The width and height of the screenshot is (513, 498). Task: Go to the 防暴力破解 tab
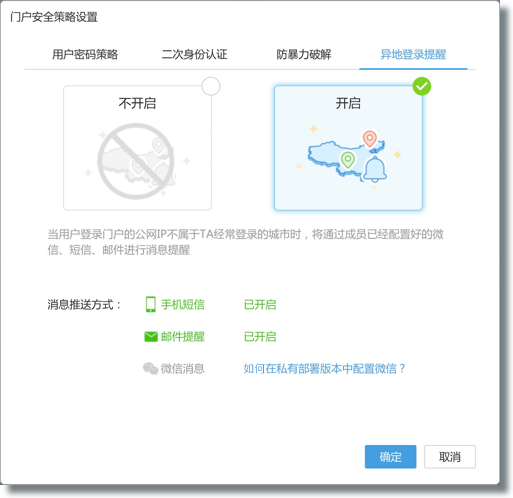tap(304, 54)
